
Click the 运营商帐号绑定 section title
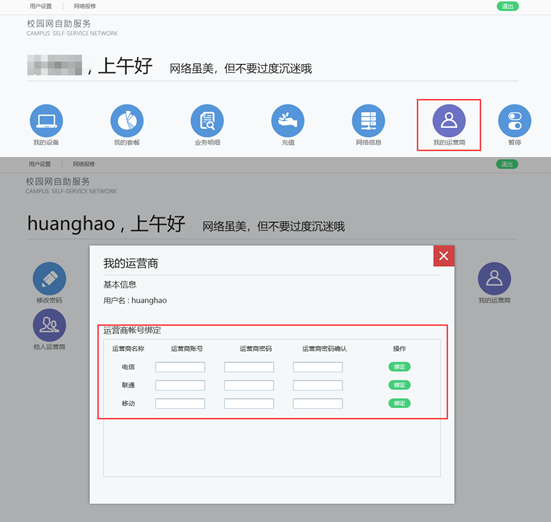click(x=132, y=330)
